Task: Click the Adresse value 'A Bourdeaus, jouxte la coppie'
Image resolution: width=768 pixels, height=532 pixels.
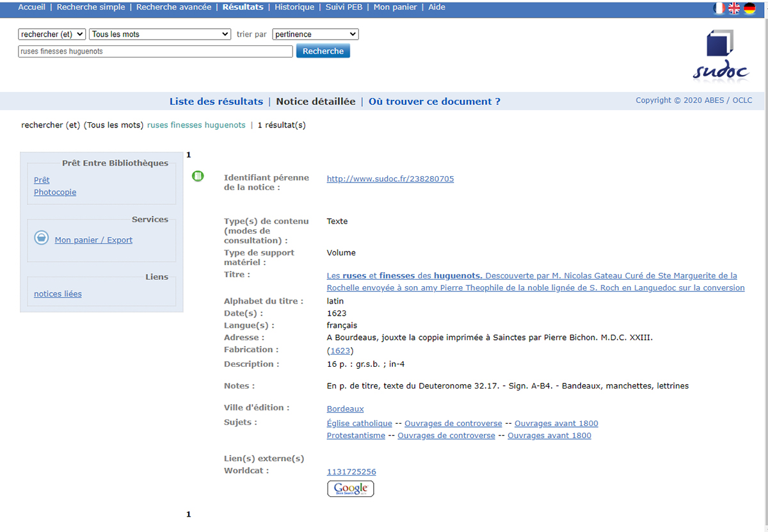Action: click(490, 337)
